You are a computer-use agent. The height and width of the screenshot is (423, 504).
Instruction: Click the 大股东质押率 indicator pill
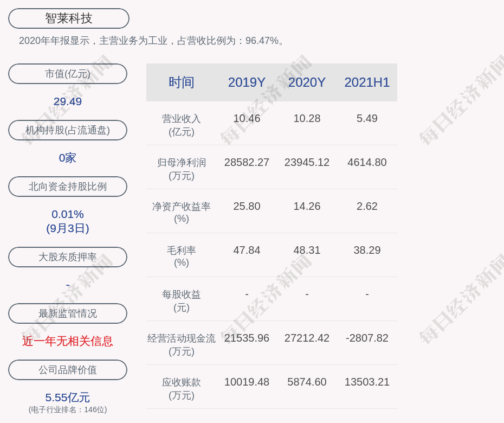click(x=67, y=257)
